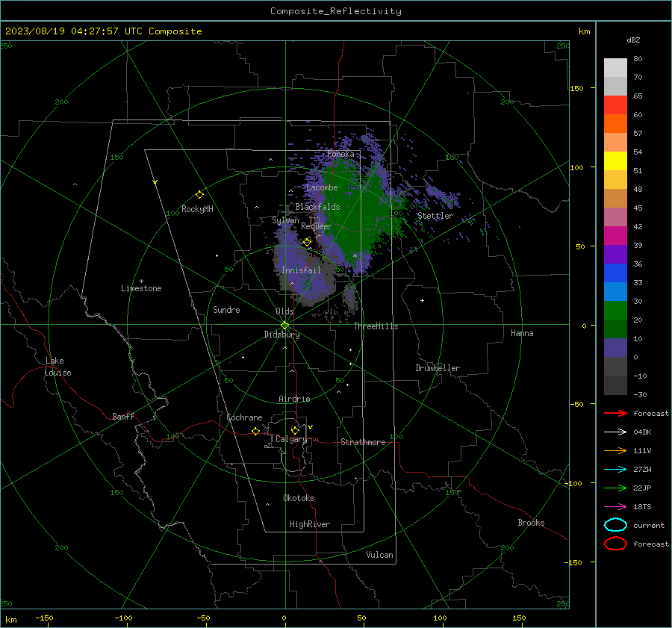Click the radar-center diamond at Didsbury
The width and height of the screenshot is (672, 628).
tap(284, 326)
